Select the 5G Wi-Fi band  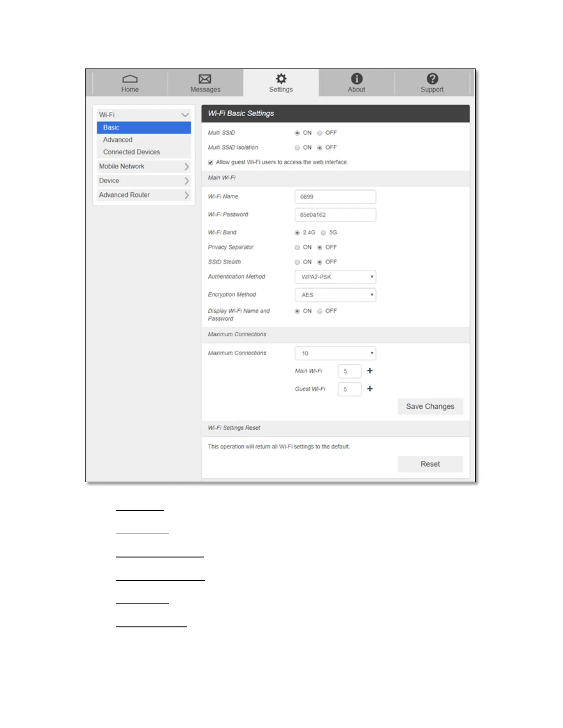click(x=323, y=233)
